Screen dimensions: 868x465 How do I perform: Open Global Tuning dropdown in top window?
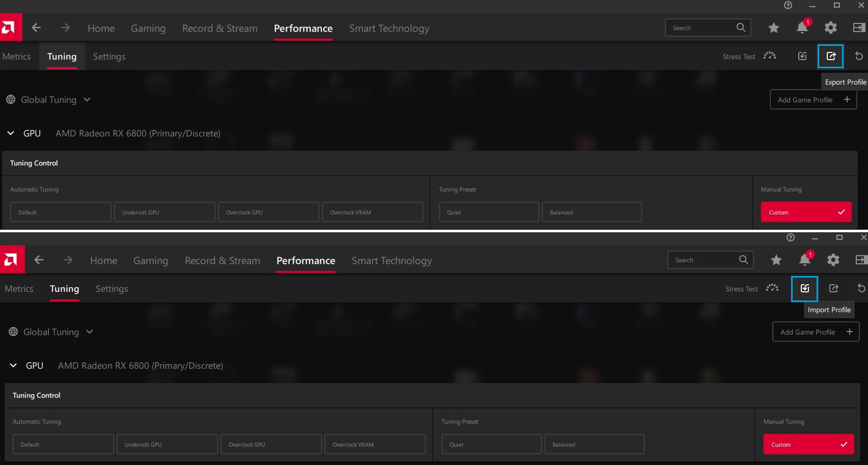[48, 100]
